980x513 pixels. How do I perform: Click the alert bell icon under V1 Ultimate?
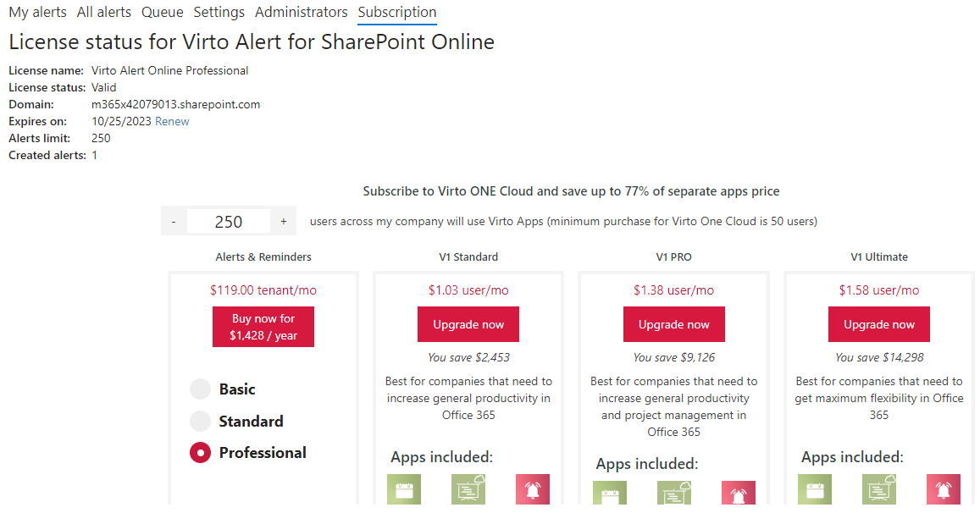coord(944,490)
